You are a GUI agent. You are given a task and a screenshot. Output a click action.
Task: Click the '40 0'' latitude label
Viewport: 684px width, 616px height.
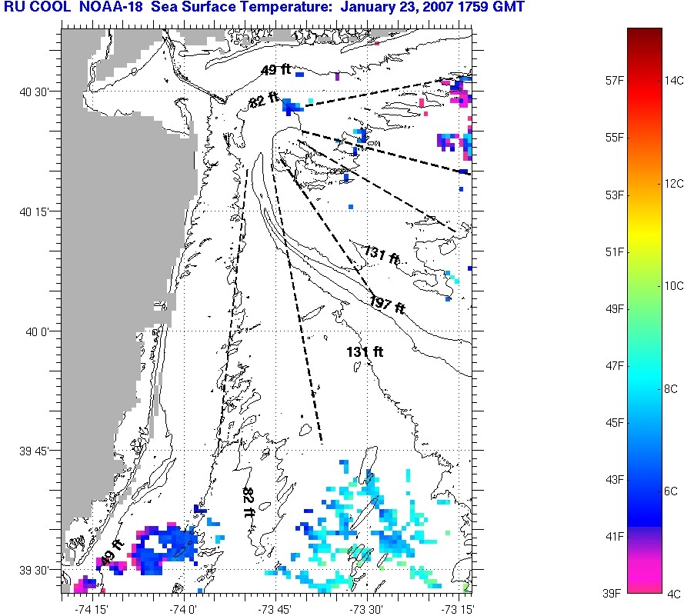[x=38, y=332]
